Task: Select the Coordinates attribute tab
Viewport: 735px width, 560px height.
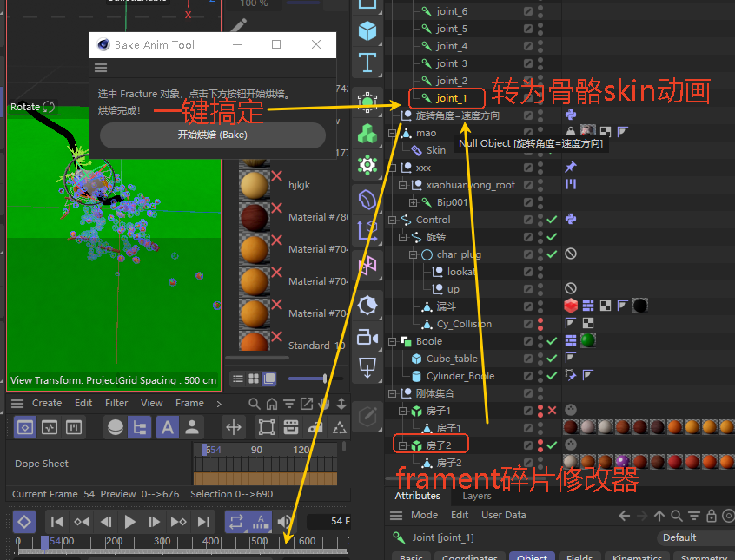Action: pyautogui.click(x=470, y=557)
